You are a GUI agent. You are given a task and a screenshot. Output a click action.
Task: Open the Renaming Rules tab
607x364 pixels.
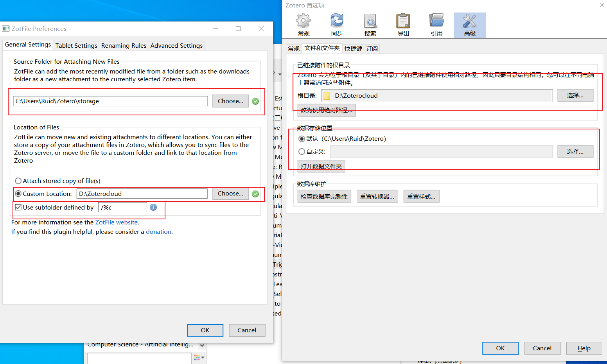click(x=124, y=45)
